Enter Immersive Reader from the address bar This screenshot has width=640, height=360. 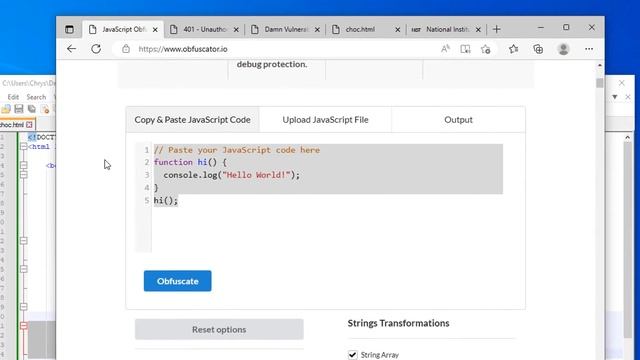[465, 49]
